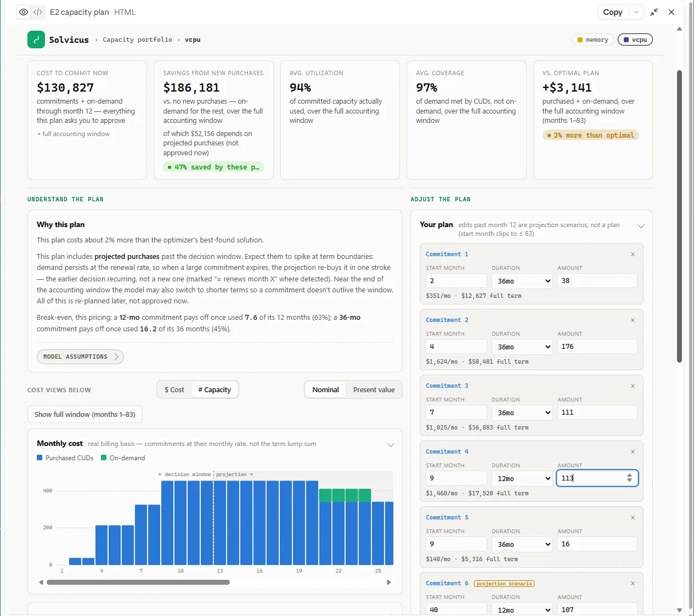Click the Solvicus brand name
The image size is (694, 616).
69,39
